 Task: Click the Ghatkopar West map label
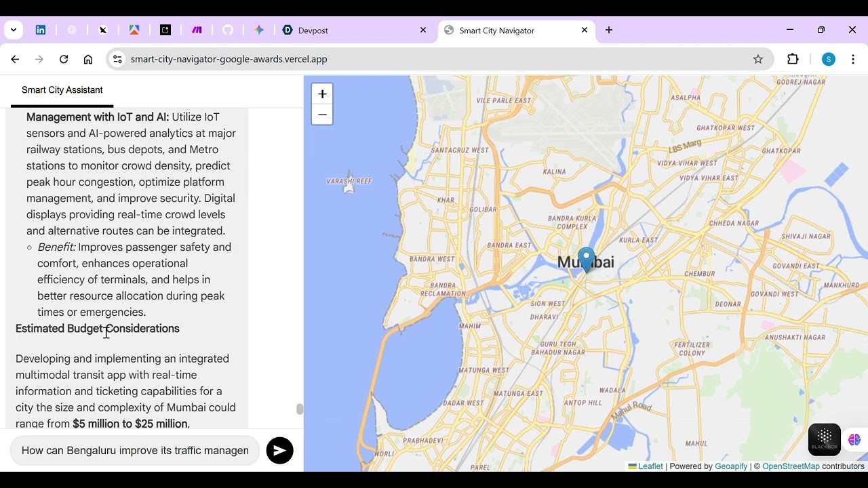coord(726,127)
